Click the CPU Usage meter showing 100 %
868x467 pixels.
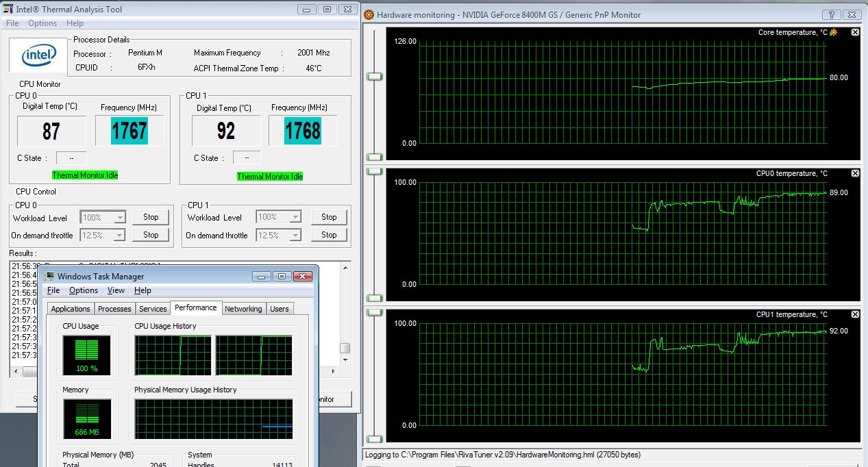point(86,355)
